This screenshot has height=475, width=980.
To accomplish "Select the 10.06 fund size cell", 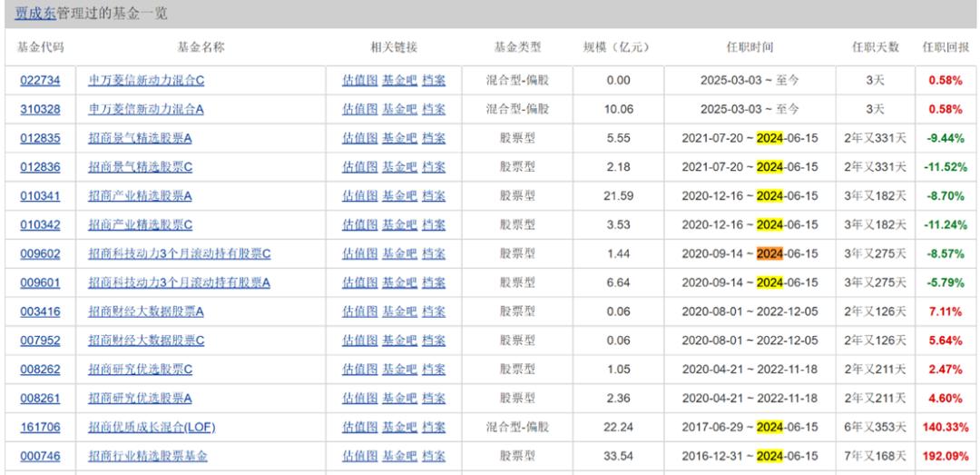I will click(619, 109).
